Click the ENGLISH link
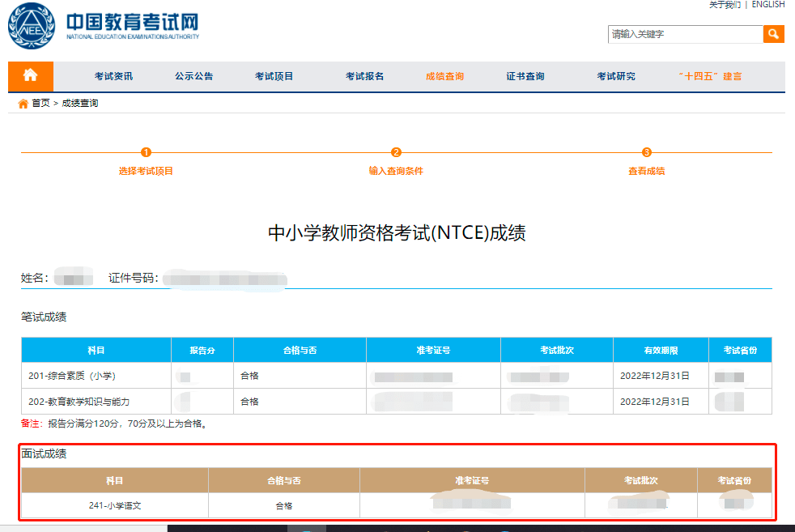 click(767, 6)
